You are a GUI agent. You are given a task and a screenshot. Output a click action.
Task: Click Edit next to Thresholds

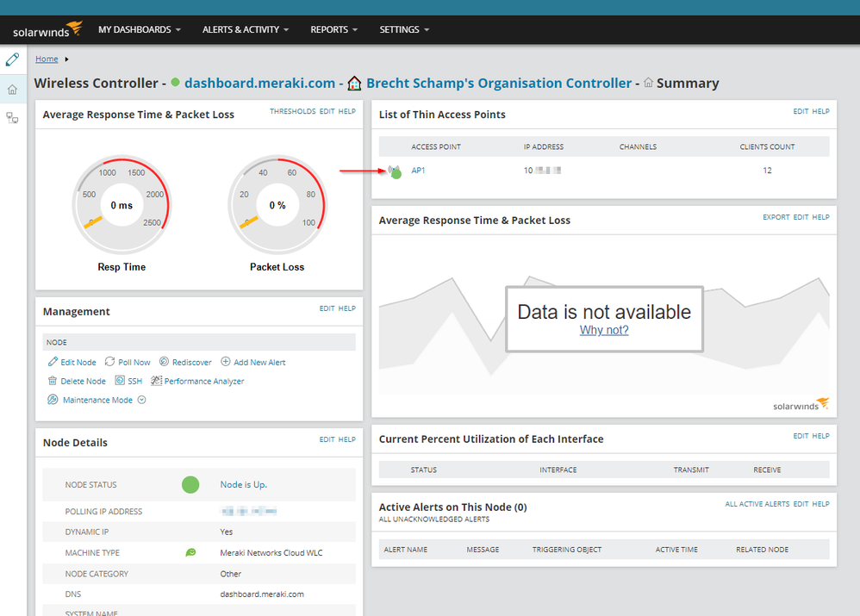(x=327, y=111)
